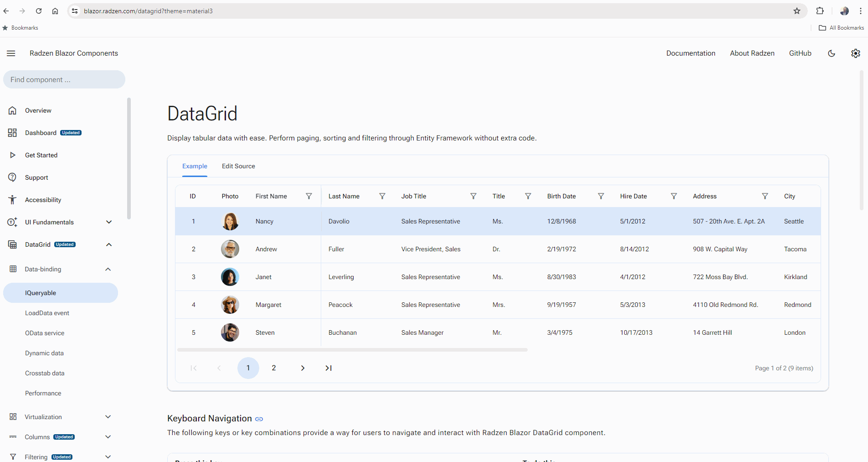This screenshot has width=868, height=462.
Task: Open theme settings gear icon
Action: pyautogui.click(x=855, y=53)
